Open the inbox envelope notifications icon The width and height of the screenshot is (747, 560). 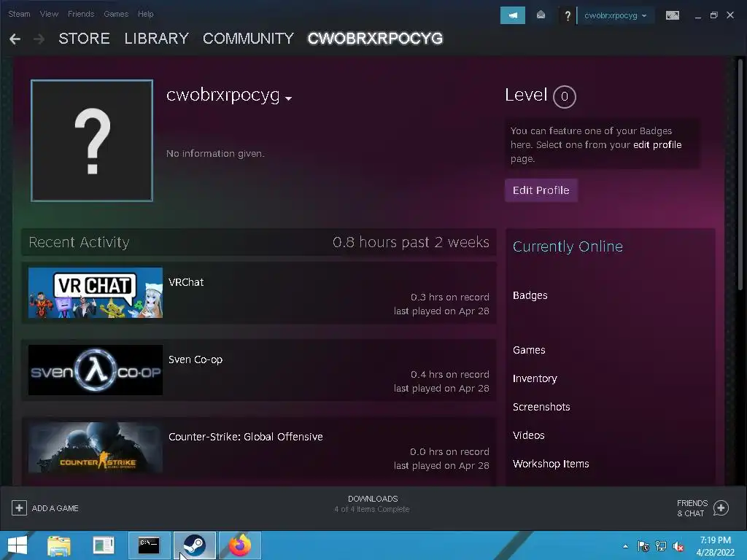[541, 15]
